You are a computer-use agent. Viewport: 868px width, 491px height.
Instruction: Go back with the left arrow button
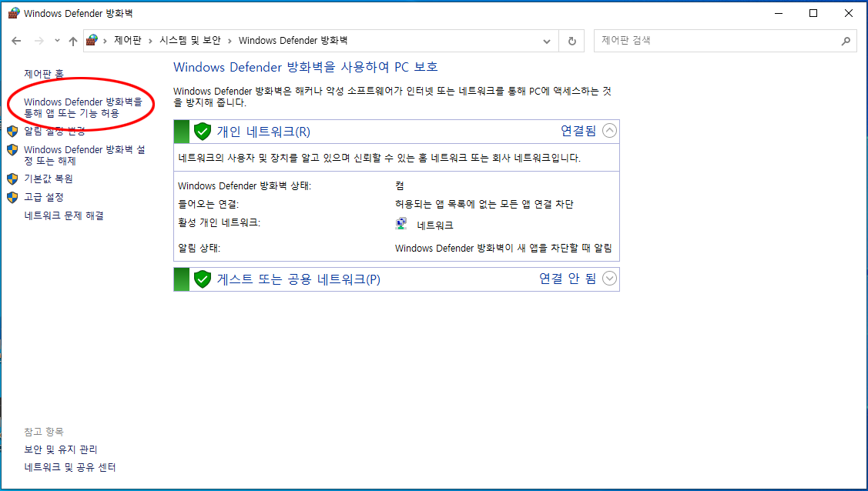pyautogui.click(x=16, y=41)
